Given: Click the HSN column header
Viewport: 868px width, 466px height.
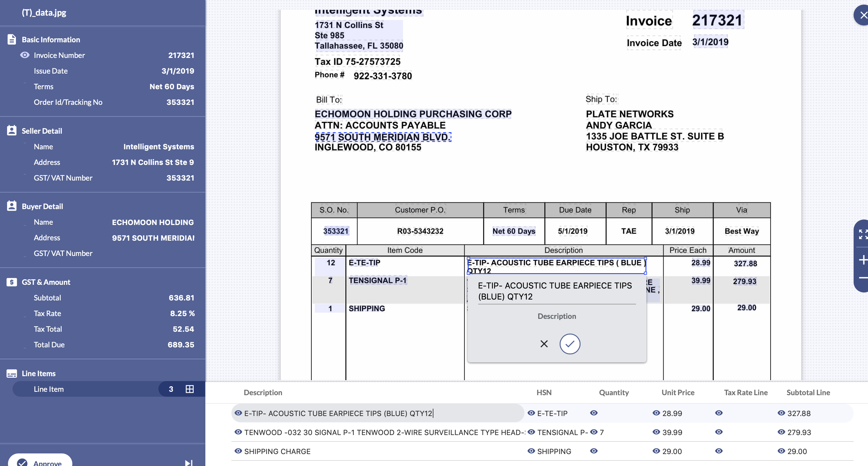Looking at the screenshot, I should [544, 392].
